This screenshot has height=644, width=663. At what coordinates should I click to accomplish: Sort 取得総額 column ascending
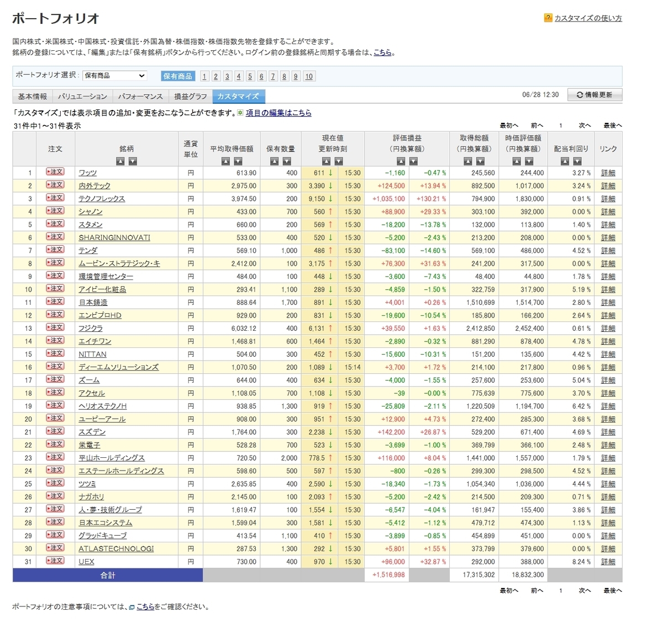click(468, 161)
